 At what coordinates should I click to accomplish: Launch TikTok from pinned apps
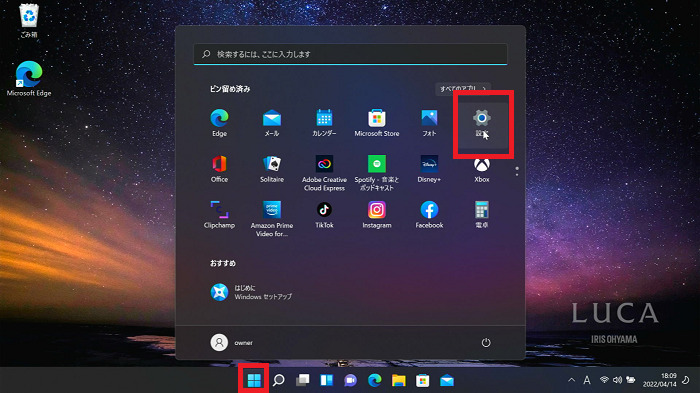click(x=324, y=215)
